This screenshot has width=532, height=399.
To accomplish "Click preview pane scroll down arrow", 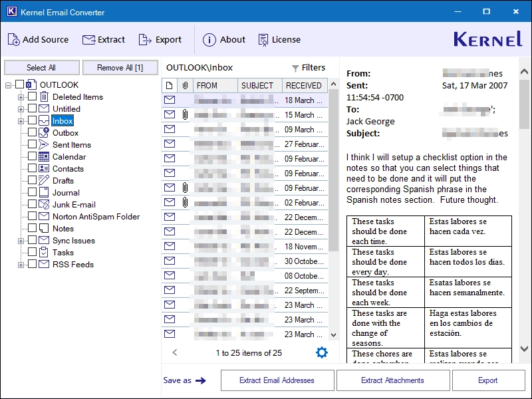I will [524, 348].
